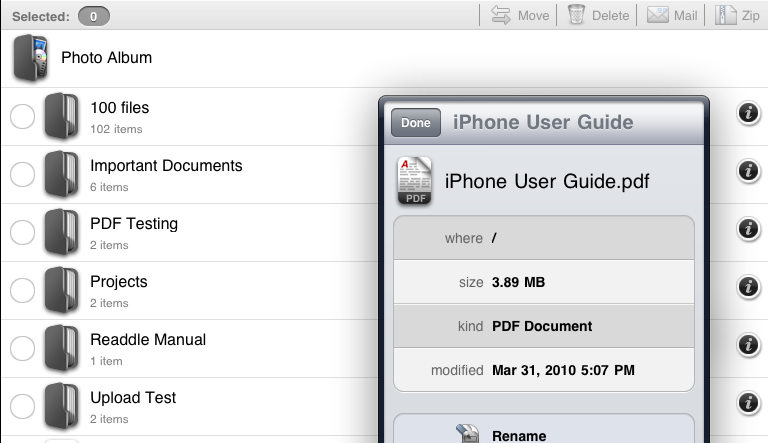This screenshot has width=771, height=443.
Task: Select the Upload Test checkbox circle
Action: [x=23, y=407]
